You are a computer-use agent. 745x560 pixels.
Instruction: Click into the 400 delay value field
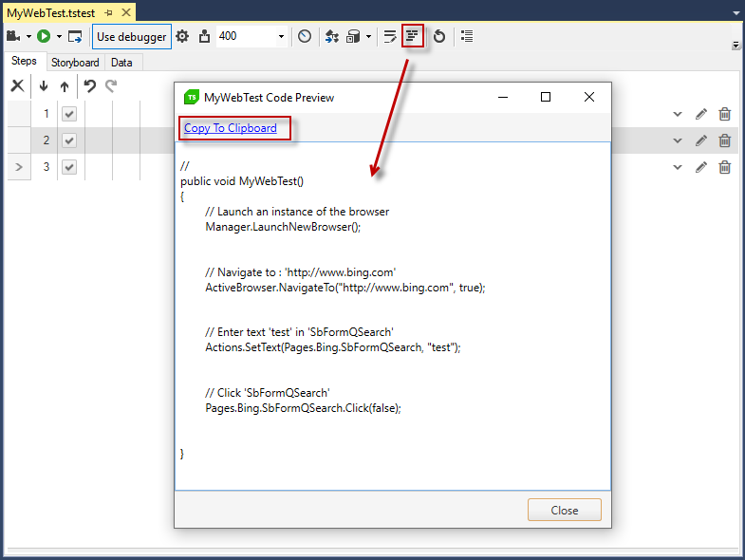point(246,36)
